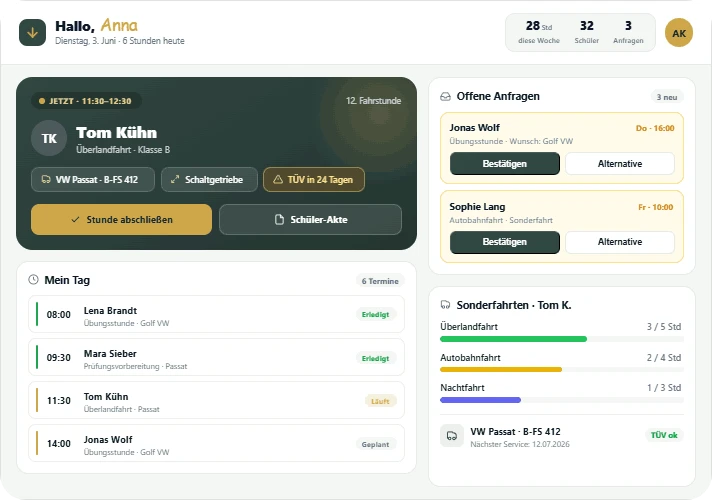Open the 32 Schüler stat

[587, 32]
